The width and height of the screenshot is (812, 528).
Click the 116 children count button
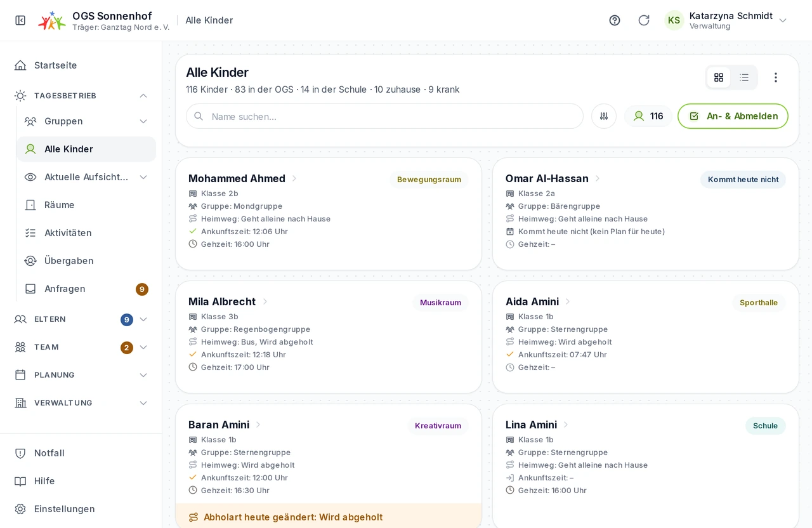(x=648, y=116)
